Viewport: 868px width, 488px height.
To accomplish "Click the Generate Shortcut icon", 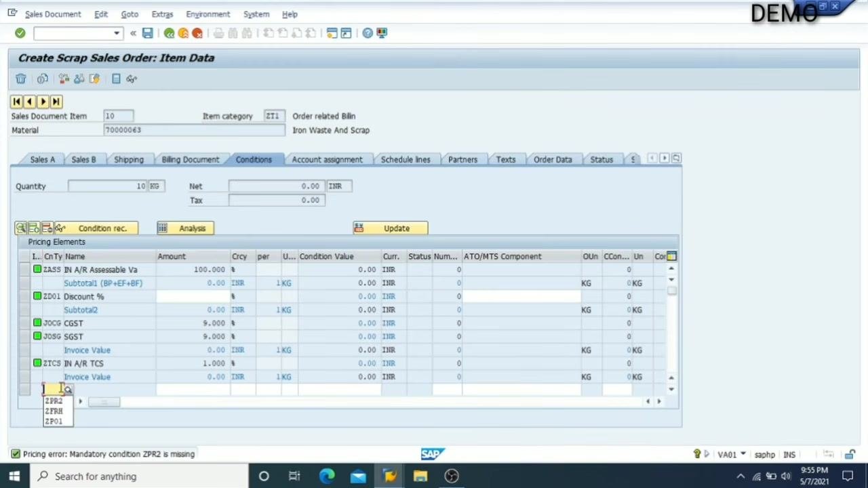I will coord(346,33).
